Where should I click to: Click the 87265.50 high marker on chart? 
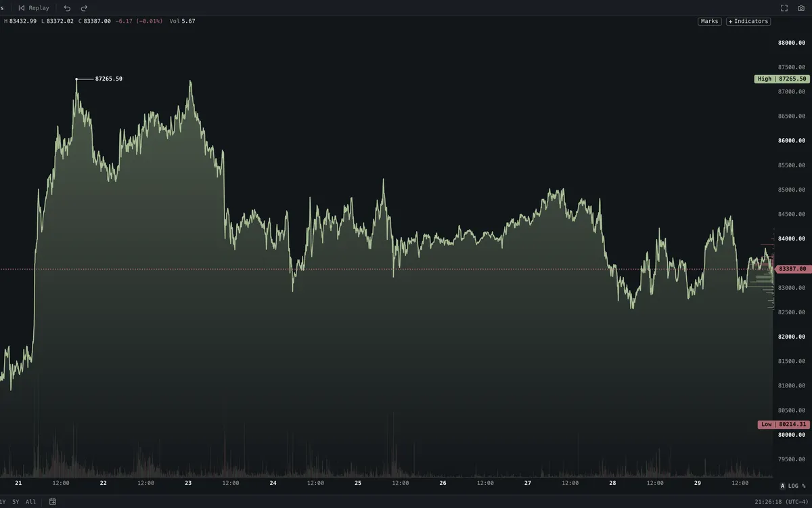point(108,79)
